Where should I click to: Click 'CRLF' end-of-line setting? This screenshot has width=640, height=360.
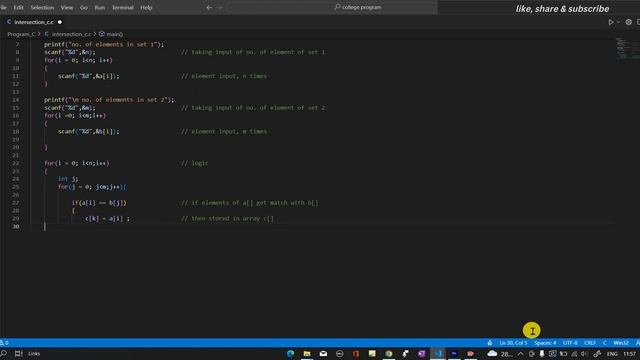tap(590, 343)
